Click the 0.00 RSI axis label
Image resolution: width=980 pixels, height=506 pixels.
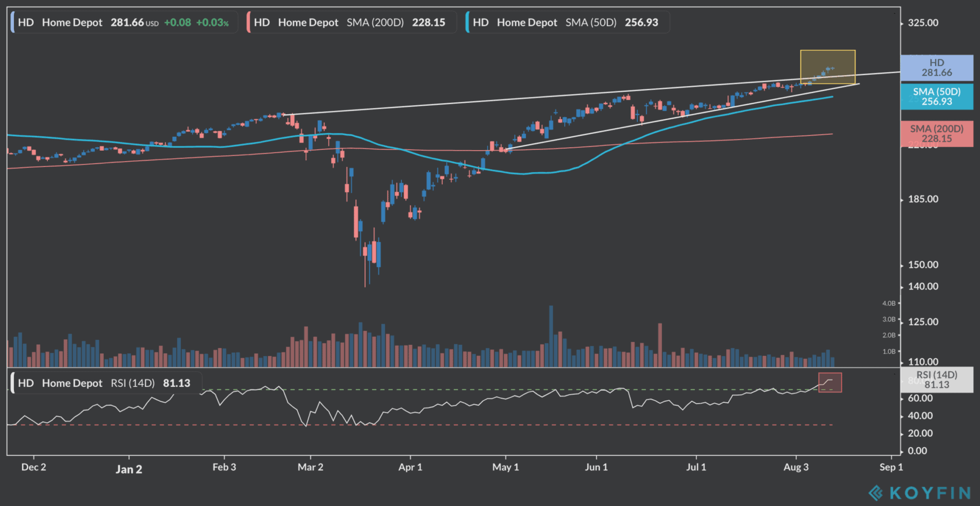point(917,451)
